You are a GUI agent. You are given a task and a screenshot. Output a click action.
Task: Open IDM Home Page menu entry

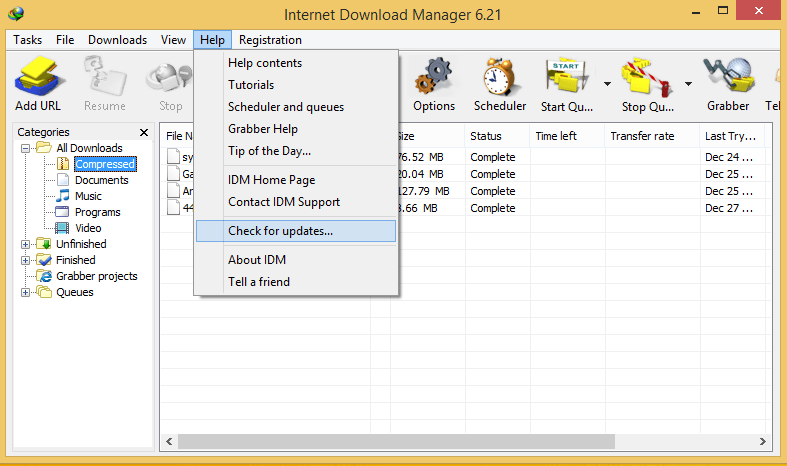[296, 180]
